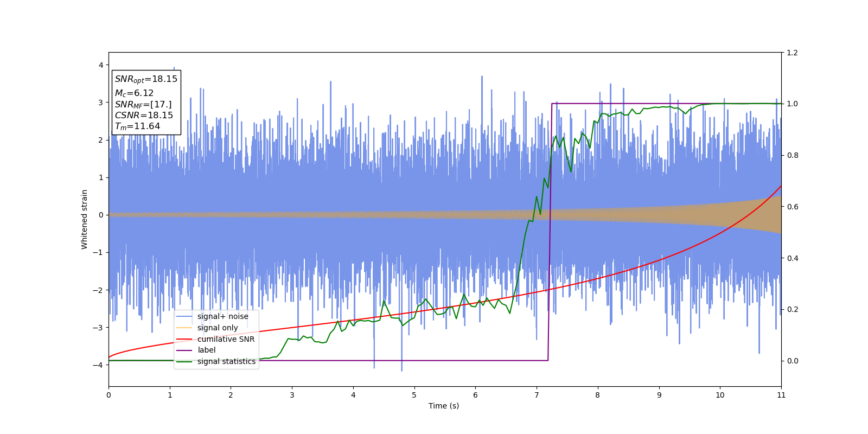Click the right-axis tick label 0.6
The height and width of the screenshot is (434, 868).
pos(793,207)
